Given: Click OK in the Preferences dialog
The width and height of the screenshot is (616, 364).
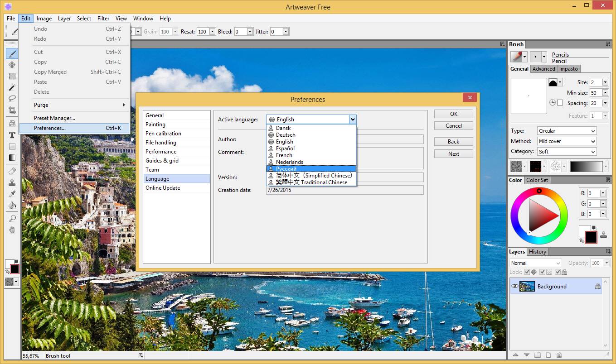Looking at the screenshot, I should pos(454,114).
